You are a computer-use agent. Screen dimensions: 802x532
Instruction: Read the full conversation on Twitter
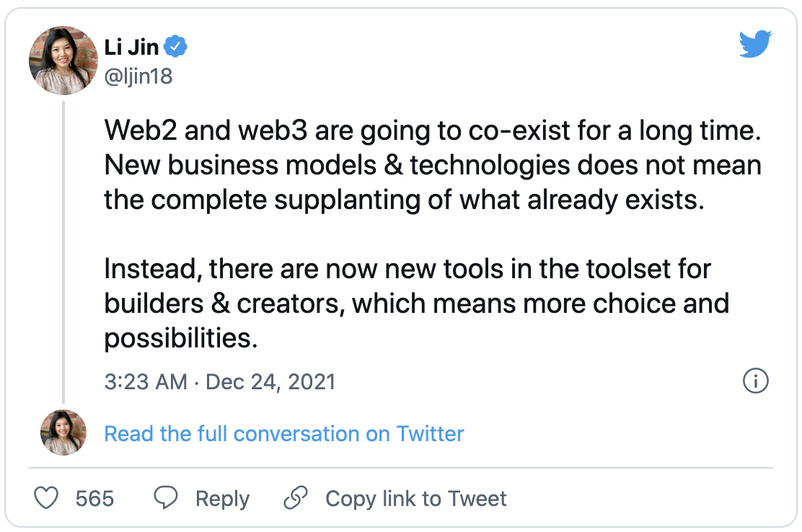(x=284, y=433)
